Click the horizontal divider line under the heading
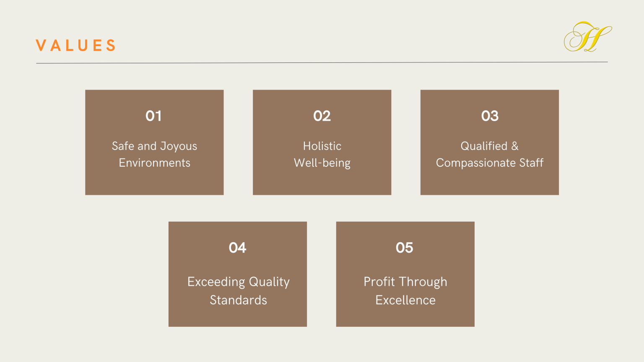Viewport: 644px width, 362px height. click(x=322, y=63)
